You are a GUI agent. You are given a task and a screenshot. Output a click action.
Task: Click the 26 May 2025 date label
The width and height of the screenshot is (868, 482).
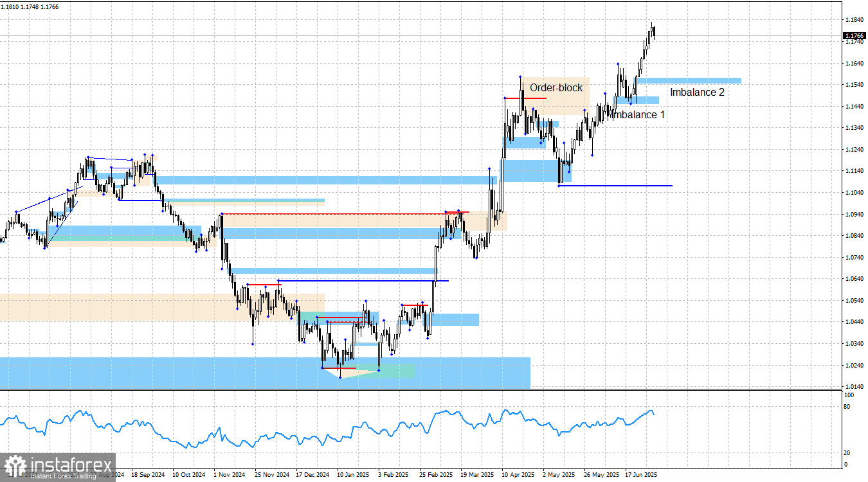pyautogui.click(x=601, y=474)
